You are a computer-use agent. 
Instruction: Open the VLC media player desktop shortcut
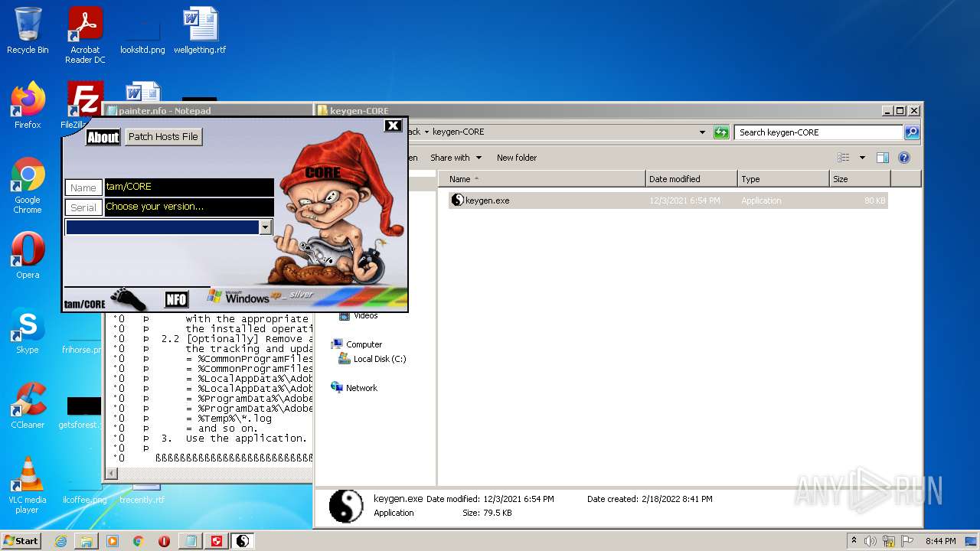(x=28, y=485)
